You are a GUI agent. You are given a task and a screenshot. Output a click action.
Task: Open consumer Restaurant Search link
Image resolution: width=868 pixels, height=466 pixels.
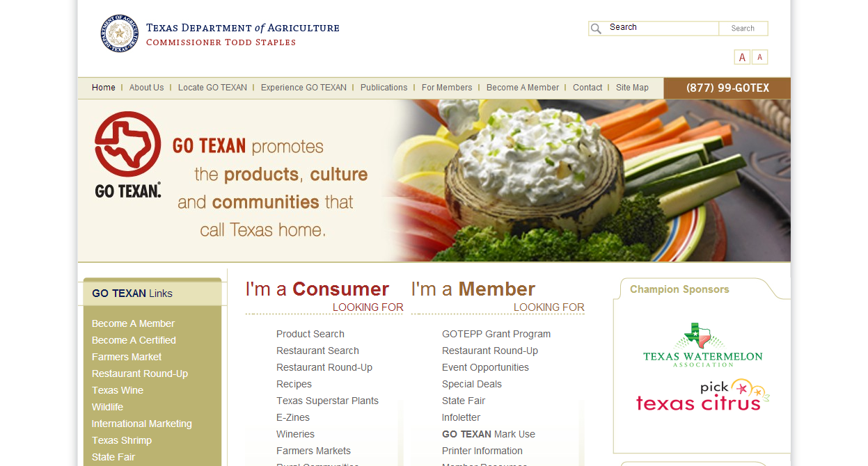(317, 351)
